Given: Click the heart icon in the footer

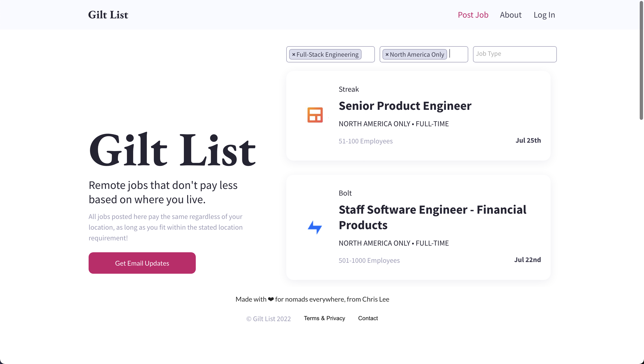Looking at the screenshot, I should (x=271, y=299).
